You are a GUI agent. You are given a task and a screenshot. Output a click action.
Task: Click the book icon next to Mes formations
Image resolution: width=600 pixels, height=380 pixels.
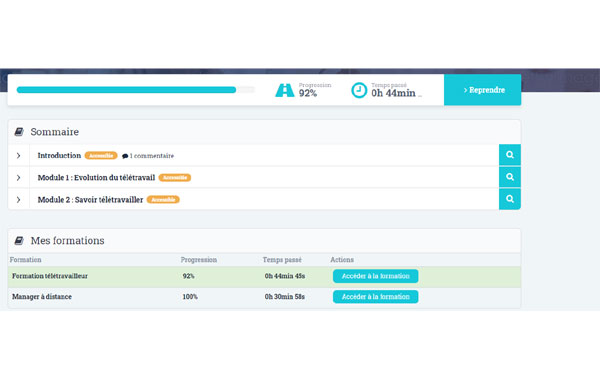tap(19, 240)
